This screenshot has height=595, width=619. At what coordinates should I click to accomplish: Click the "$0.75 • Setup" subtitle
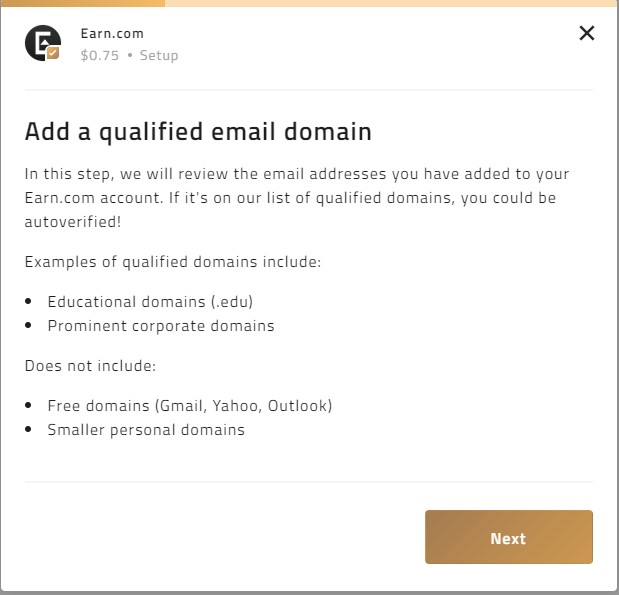pos(129,55)
